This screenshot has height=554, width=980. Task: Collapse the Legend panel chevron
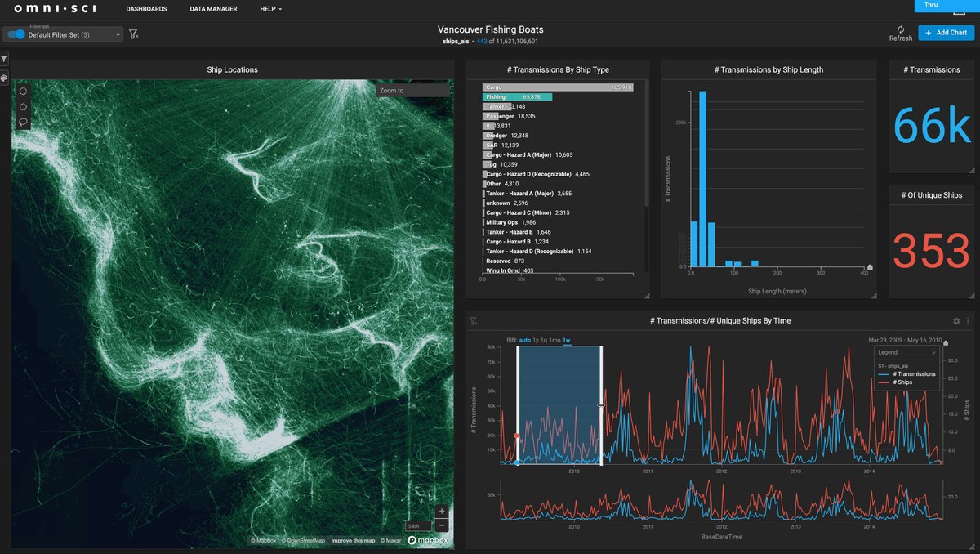click(933, 352)
